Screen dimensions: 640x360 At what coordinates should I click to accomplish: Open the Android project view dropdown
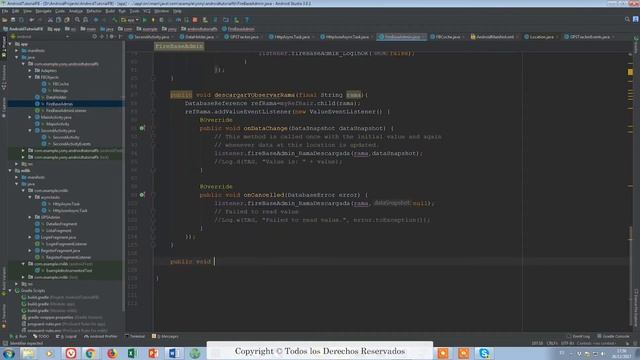point(40,36)
